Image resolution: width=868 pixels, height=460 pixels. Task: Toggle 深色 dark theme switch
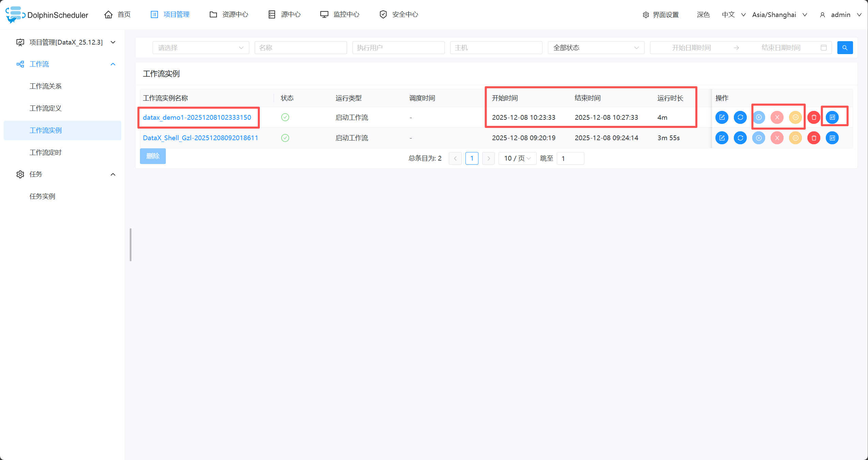click(x=703, y=15)
